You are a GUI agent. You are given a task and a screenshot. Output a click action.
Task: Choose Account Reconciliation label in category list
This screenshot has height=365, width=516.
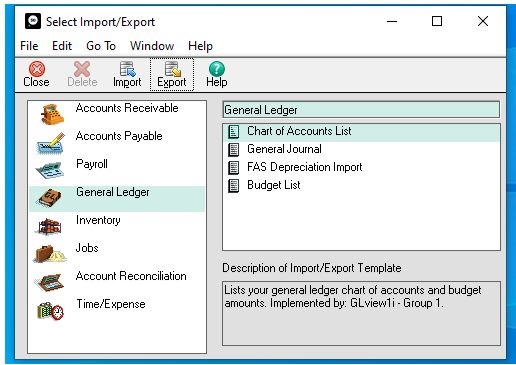(131, 276)
